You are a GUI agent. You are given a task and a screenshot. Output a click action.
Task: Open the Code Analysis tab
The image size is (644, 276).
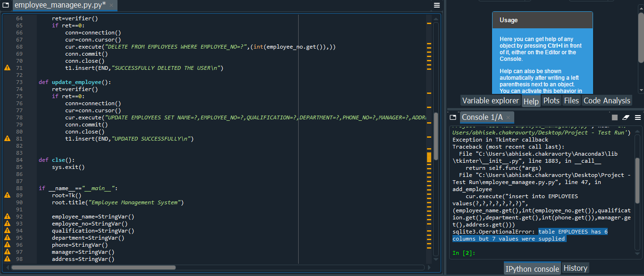click(607, 100)
